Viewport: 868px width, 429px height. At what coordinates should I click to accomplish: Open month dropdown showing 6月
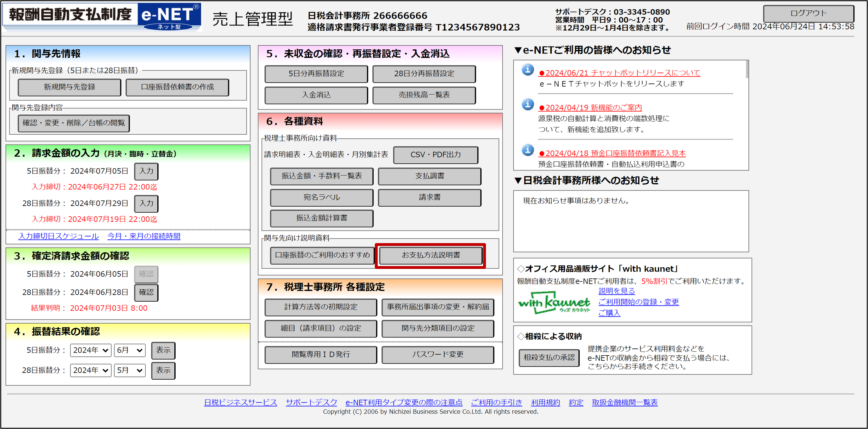click(x=129, y=350)
